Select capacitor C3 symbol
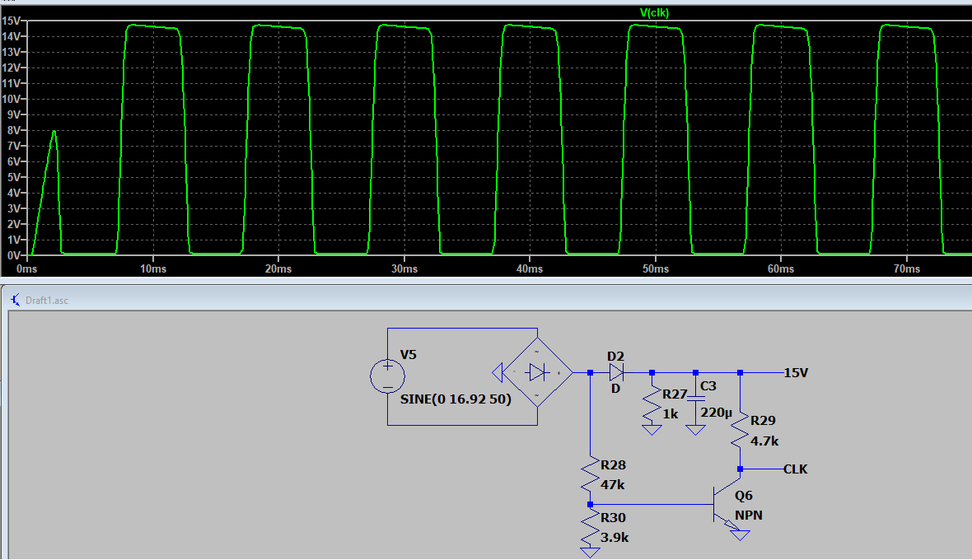The image size is (972, 560). coord(695,399)
